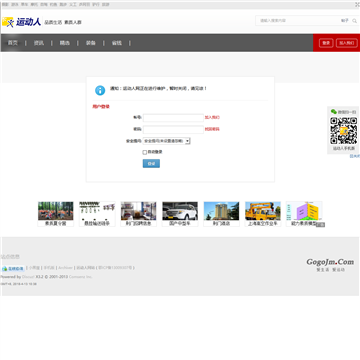Screen dimensions: 360x360
Task: Click the 国产中型车 caption
Action: pyautogui.click(x=180, y=223)
